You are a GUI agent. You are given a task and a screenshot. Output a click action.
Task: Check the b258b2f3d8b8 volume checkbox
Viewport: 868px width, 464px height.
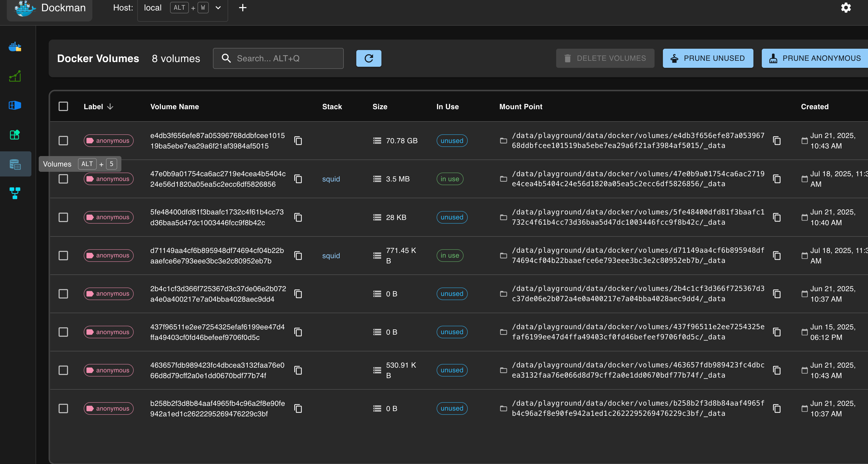point(63,408)
